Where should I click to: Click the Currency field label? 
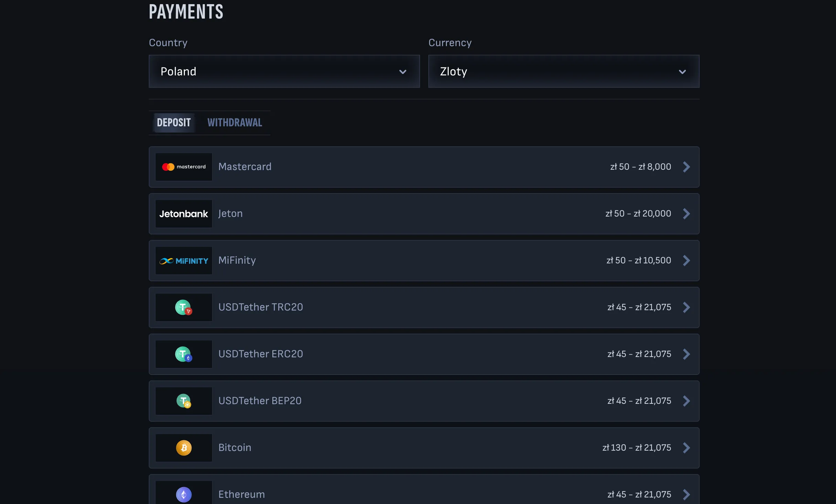450,43
